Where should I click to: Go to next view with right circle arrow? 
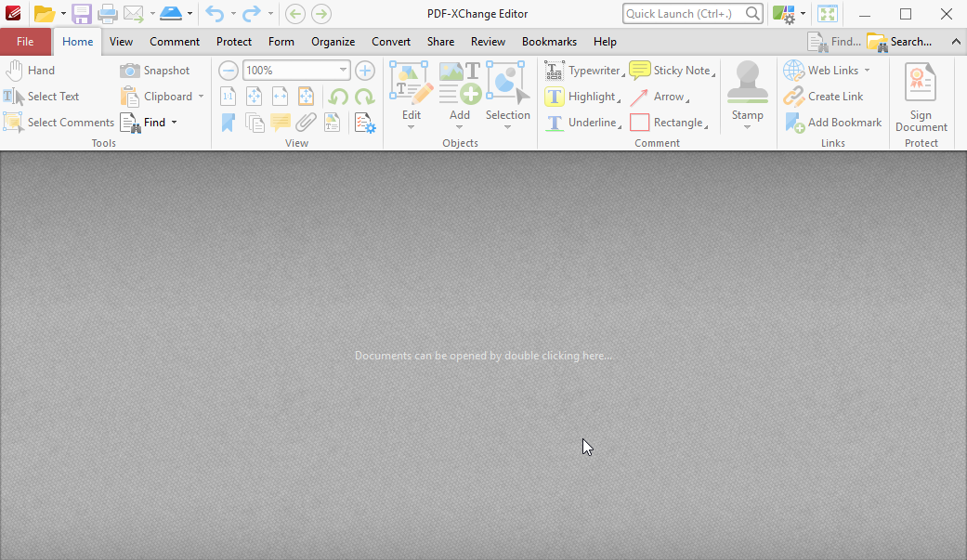(x=321, y=14)
